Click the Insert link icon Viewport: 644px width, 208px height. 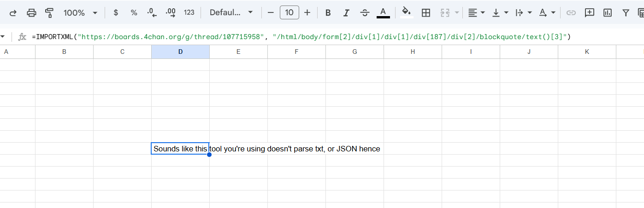[571, 12]
